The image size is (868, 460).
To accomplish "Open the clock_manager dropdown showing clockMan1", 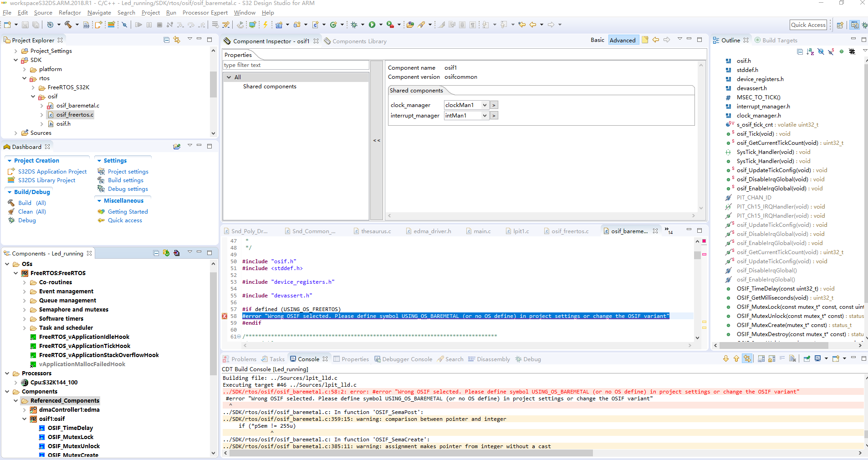I will click(485, 105).
